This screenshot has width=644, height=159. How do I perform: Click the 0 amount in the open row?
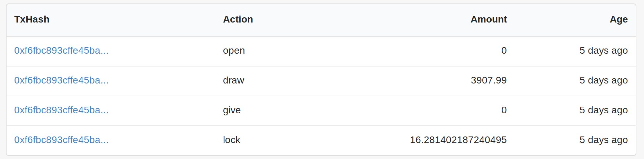point(504,51)
